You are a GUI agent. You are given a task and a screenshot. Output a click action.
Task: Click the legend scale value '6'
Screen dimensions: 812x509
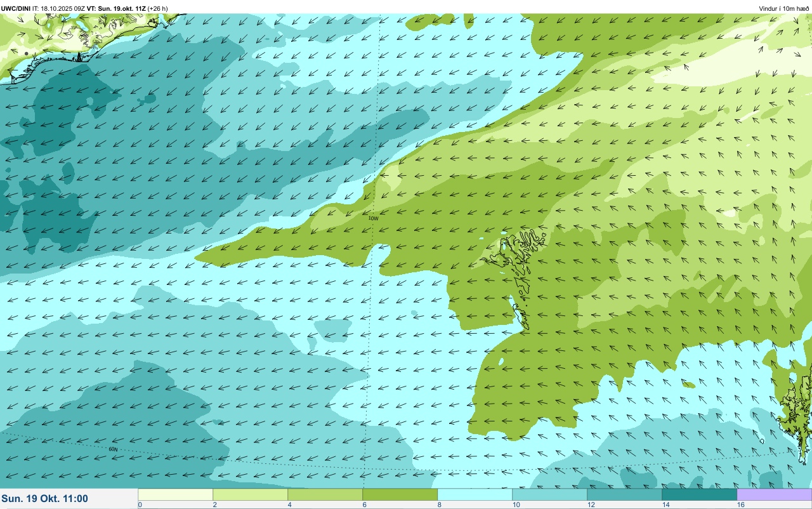tap(365, 505)
